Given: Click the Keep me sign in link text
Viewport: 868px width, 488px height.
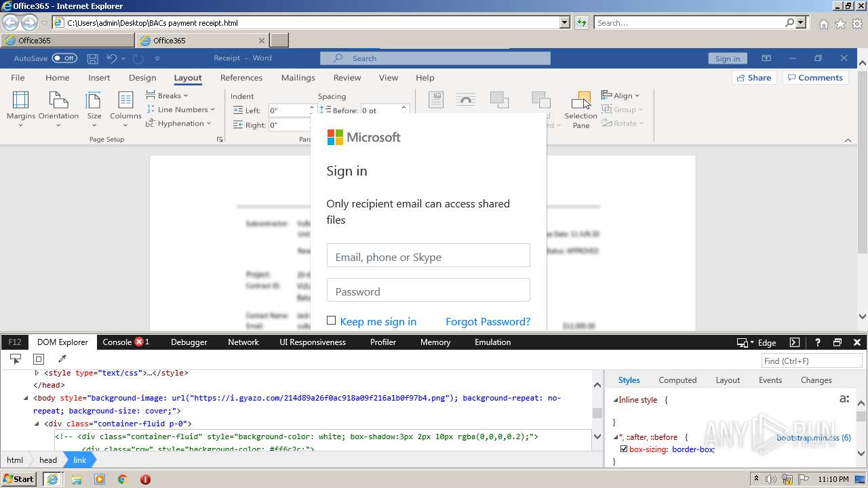Looking at the screenshot, I should click(x=378, y=321).
